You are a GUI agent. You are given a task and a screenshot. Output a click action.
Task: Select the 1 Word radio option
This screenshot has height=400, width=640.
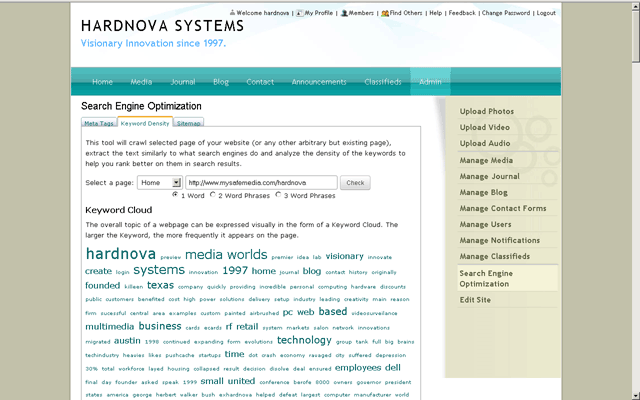pyautogui.click(x=176, y=195)
